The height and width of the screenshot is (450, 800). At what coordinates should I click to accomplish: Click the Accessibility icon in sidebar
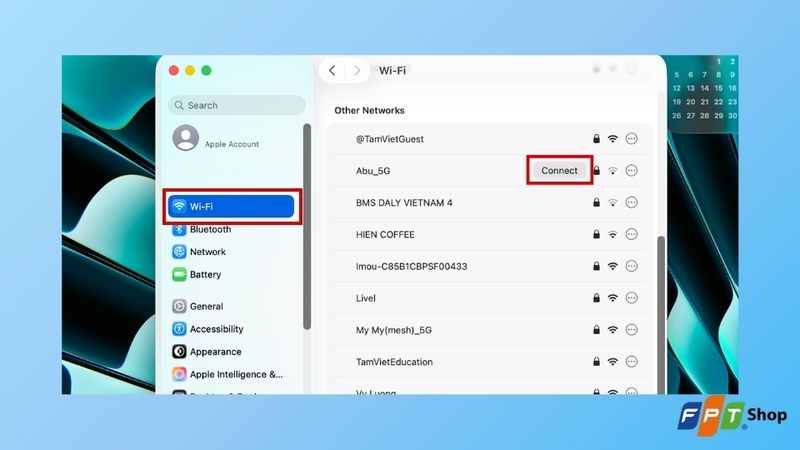[179, 329]
